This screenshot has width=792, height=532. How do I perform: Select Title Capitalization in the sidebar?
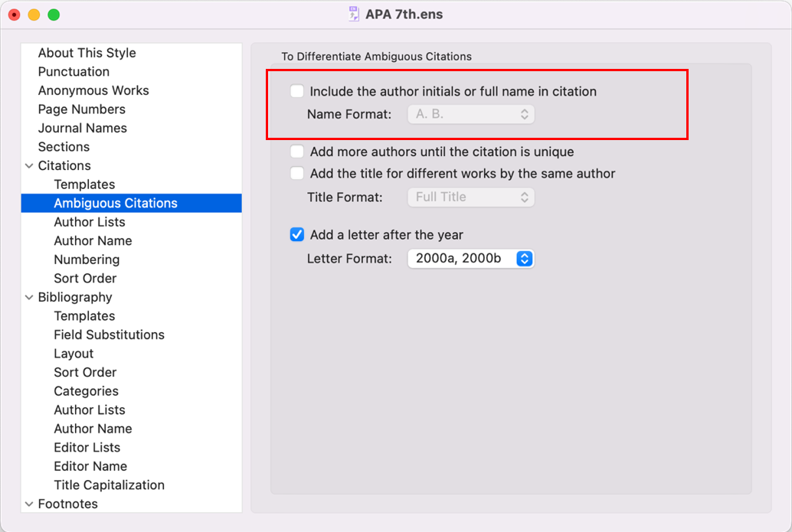[x=109, y=485]
